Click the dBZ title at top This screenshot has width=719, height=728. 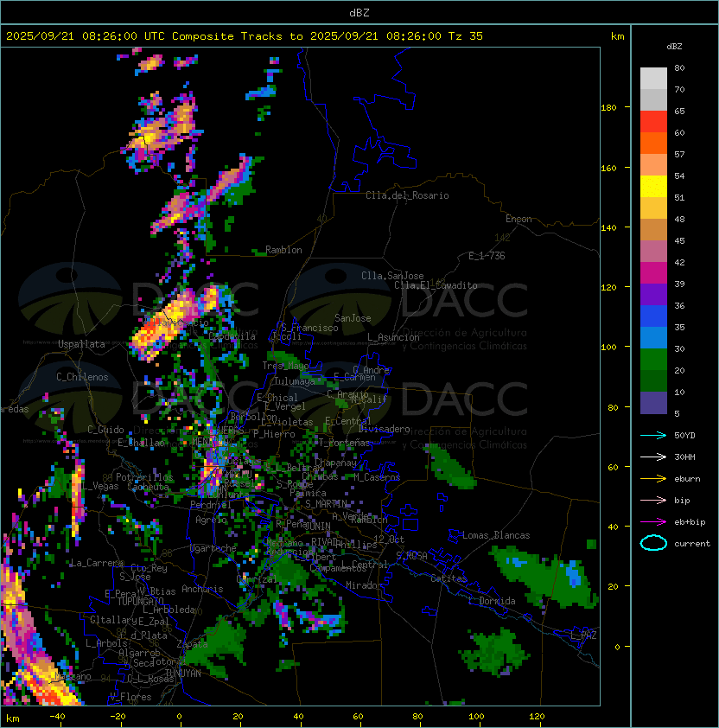359,12
